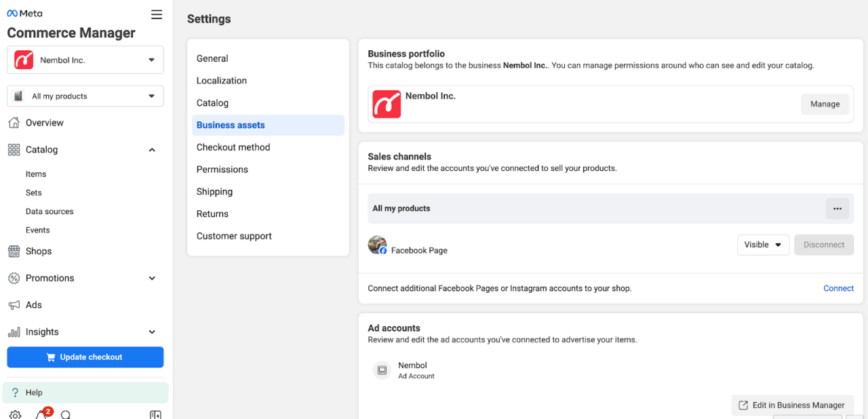Expand the Promotions section
Image resolution: width=868 pixels, height=419 pixels.
pyautogui.click(x=152, y=278)
